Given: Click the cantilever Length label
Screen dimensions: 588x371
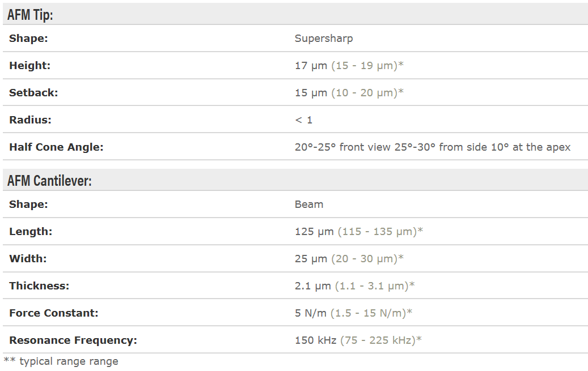Looking at the screenshot, I should point(31,231).
